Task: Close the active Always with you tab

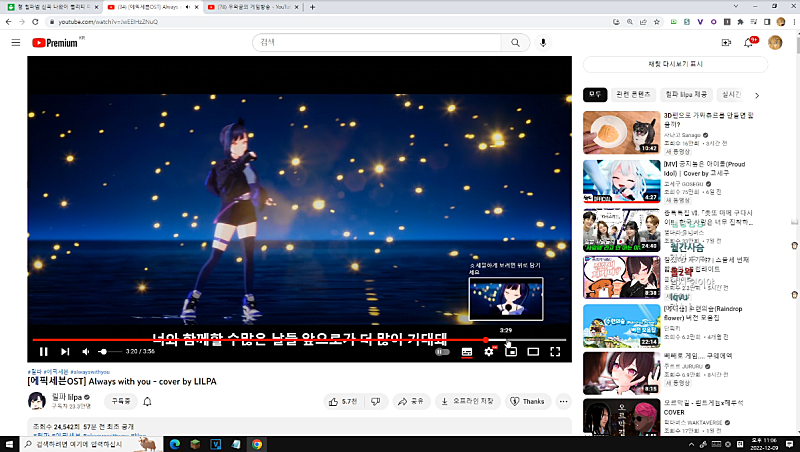Action: [196, 7]
